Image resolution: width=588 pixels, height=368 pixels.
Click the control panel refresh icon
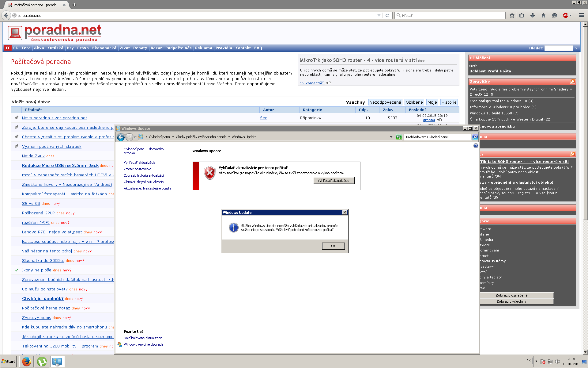pos(398,137)
